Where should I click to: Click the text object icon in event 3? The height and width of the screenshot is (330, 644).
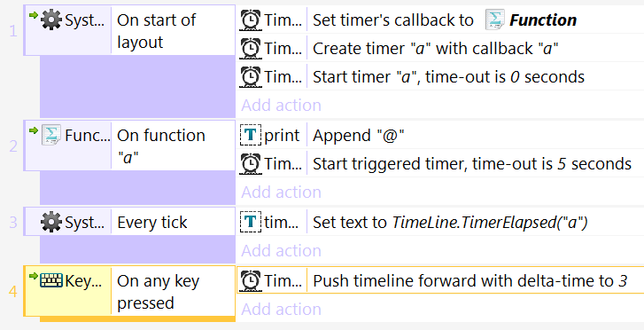click(x=250, y=222)
